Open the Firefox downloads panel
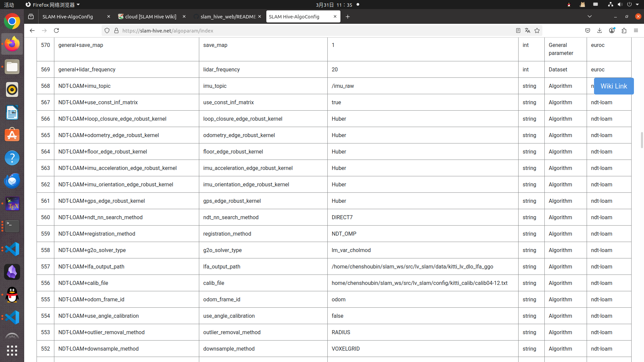644x362 pixels. tap(600, 31)
